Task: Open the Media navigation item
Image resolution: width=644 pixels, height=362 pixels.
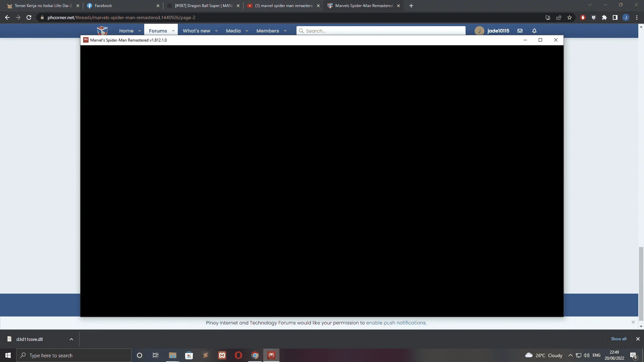Action: point(233,31)
